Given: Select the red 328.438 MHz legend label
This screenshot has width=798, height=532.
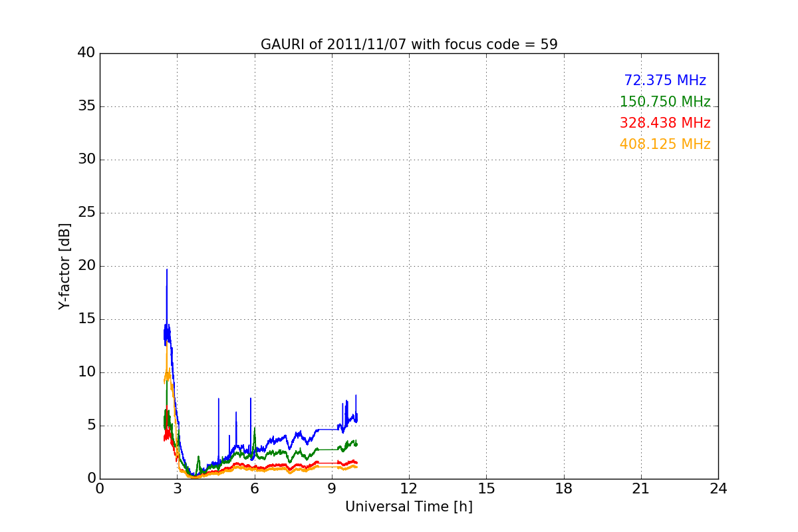Looking at the screenshot, I should click(x=665, y=123).
